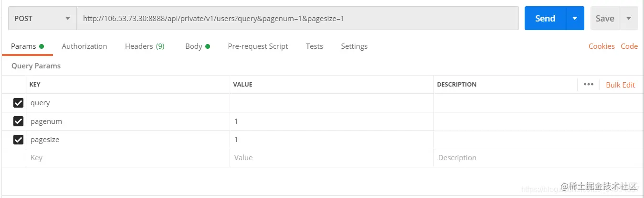Expand the Save button dropdown arrow
The image size is (644, 198).
629,18
